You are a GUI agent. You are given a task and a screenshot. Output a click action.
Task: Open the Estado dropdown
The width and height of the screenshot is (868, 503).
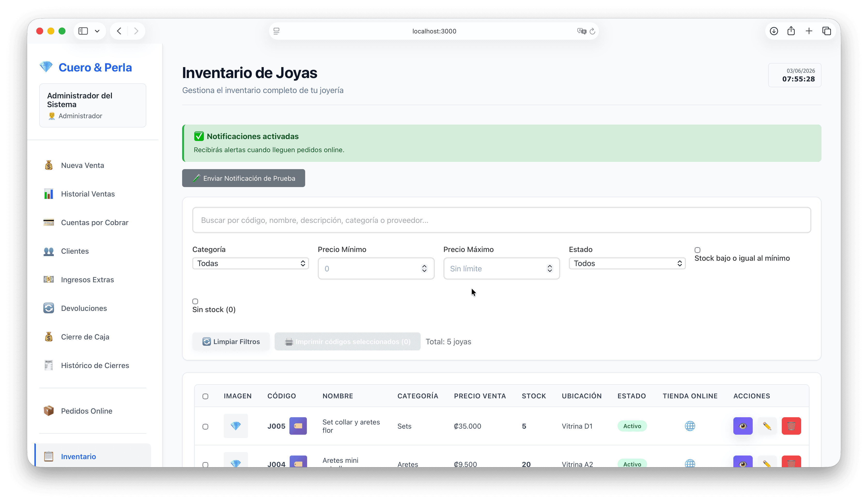point(627,264)
